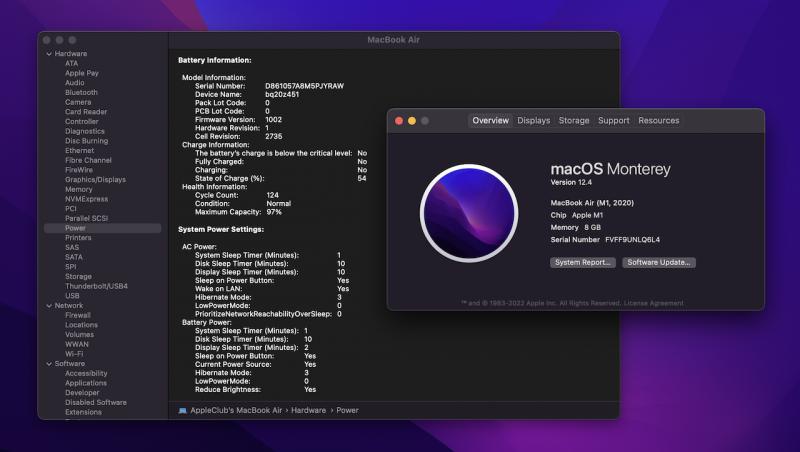The height and width of the screenshot is (452, 800).
Task: Select Disc Burning in the sidebar
Action: (x=86, y=141)
